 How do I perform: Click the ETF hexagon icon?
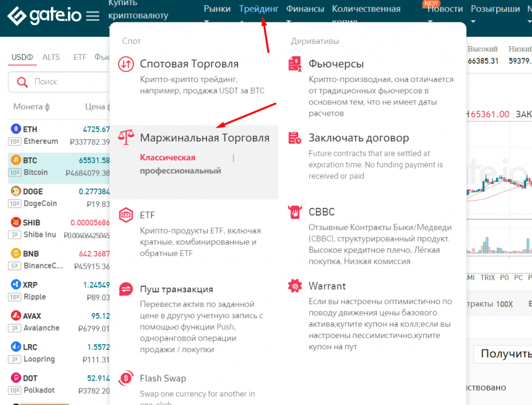[126, 215]
